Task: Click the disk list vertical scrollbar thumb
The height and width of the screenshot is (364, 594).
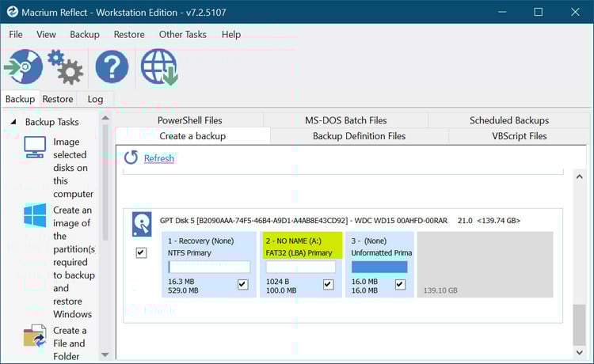Action: pos(579,325)
